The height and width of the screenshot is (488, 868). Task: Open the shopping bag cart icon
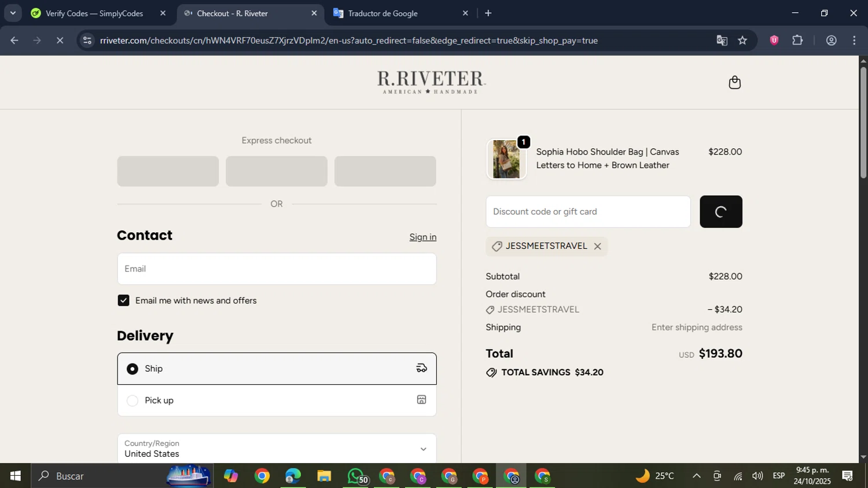[734, 82]
